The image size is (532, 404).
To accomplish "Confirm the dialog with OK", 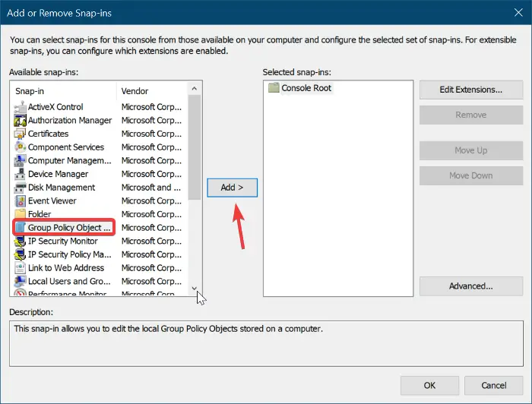I will pyautogui.click(x=429, y=385).
